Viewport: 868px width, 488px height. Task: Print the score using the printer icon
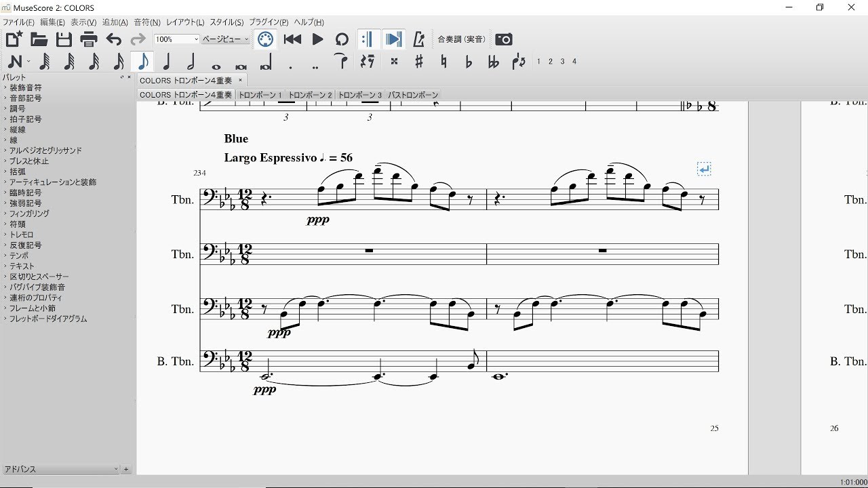point(89,39)
